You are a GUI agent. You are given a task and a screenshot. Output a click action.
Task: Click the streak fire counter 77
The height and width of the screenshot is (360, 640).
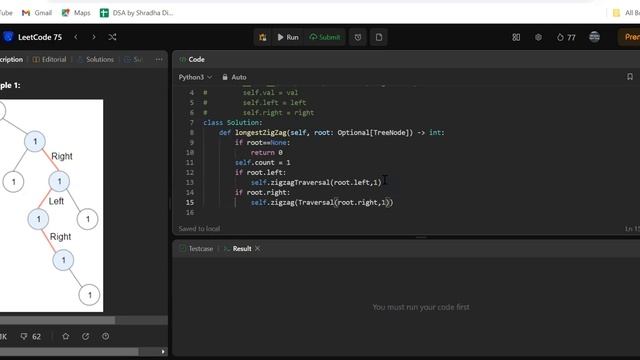566,37
